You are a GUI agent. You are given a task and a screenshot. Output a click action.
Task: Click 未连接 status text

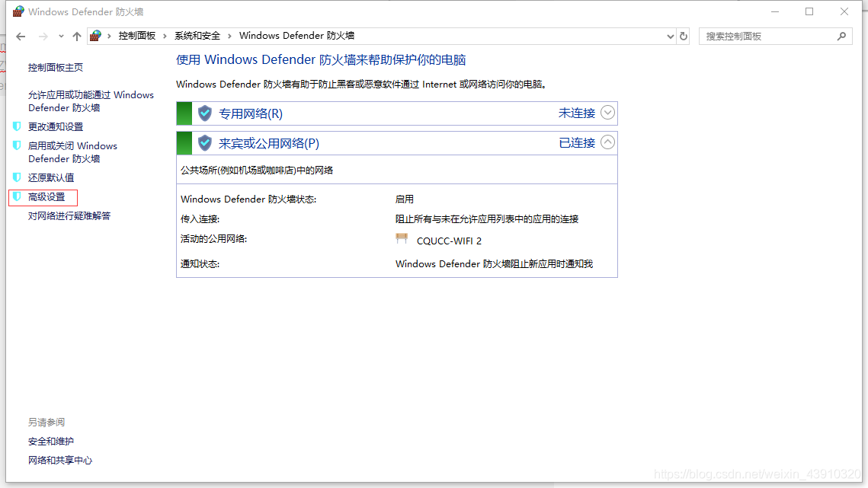pyautogui.click(x=577, y=113)
